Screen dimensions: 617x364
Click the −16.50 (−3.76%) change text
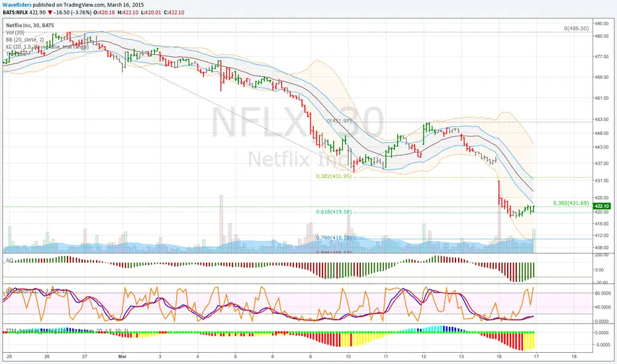[x=72, y=13]
